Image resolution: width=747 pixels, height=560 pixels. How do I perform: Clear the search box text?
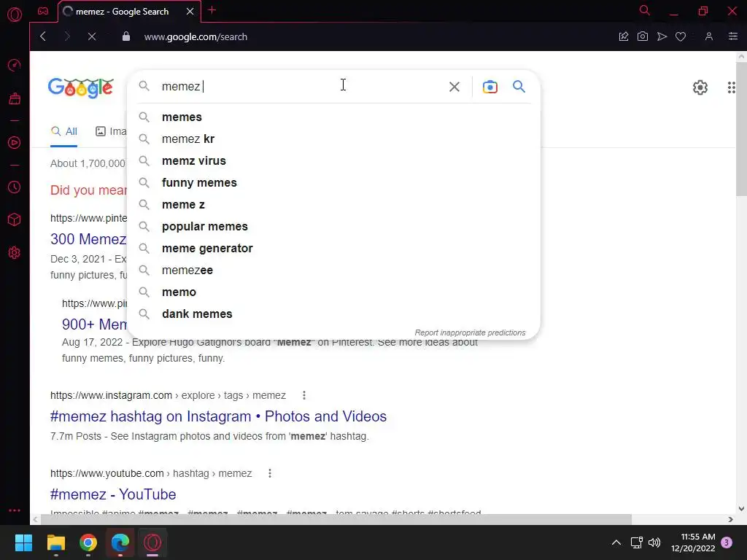pyautogui.click(x=454, y=87)
